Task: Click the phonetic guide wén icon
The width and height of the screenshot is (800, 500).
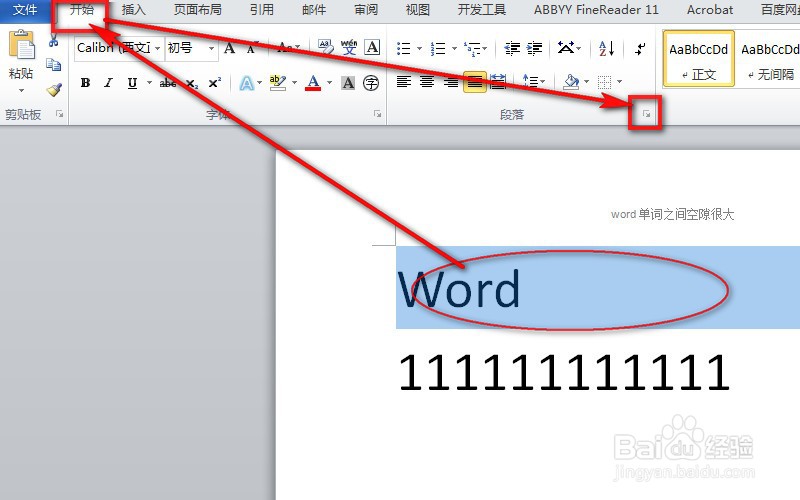Action: pos(349,47)
